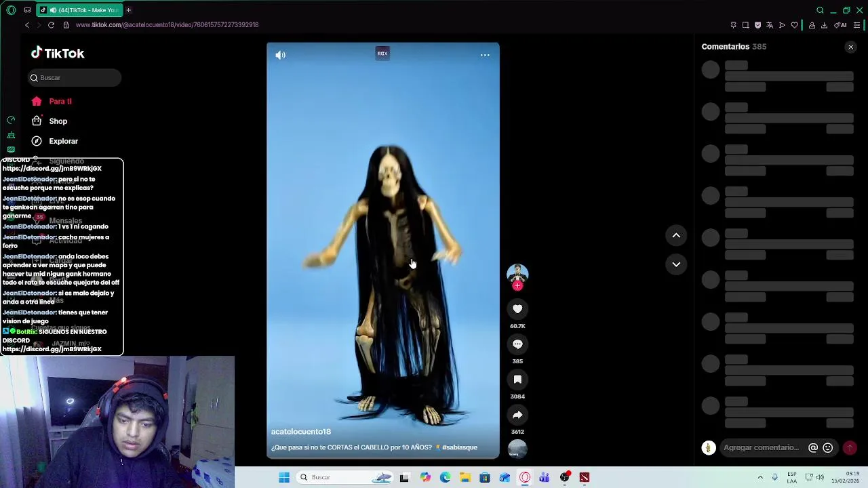Bookmark the video with the save icon
The width and height of the screenshot is (868, 488).
click(x=517, y=380)
